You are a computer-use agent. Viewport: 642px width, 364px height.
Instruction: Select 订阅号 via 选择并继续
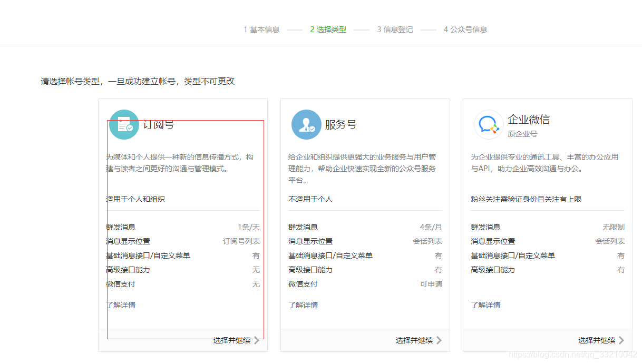pyautogui.click(x=232, y=340)
